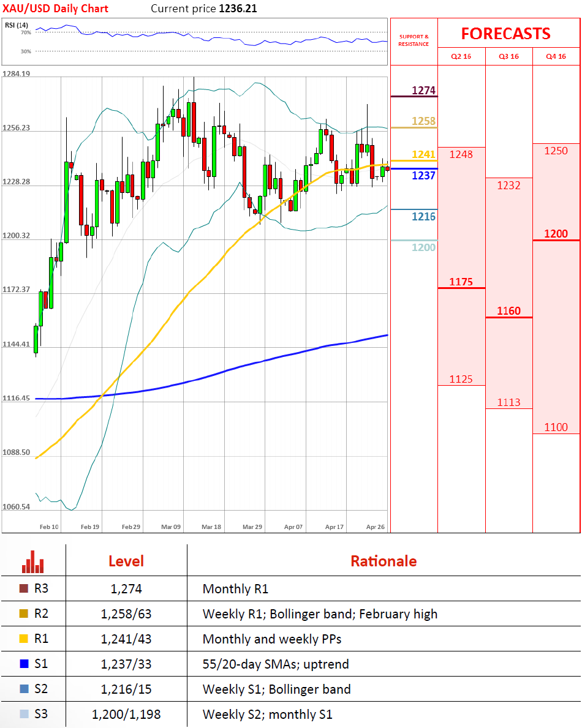Click the XAU/USD Daily Chart title
582x728 pixels.
pyautogui.click(x=55, y=9)
